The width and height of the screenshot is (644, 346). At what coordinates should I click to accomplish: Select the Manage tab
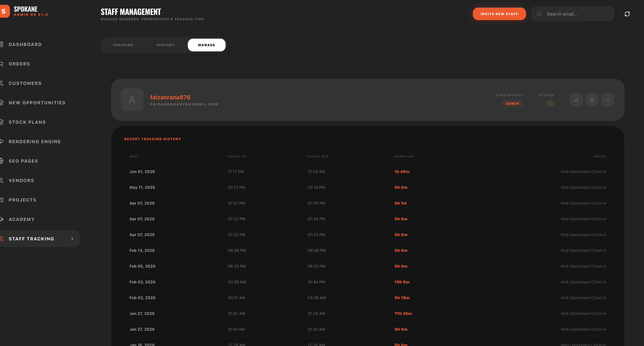(207, 45)
